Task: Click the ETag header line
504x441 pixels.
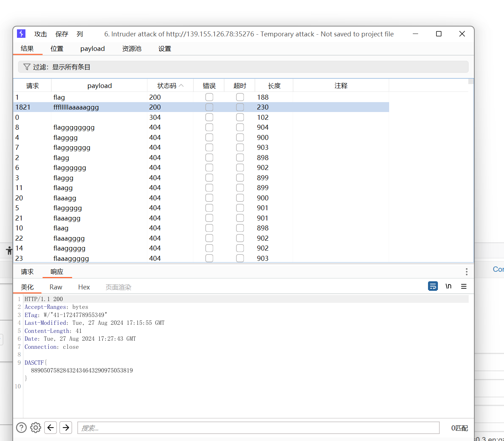Action: click(x=66, y=314)
